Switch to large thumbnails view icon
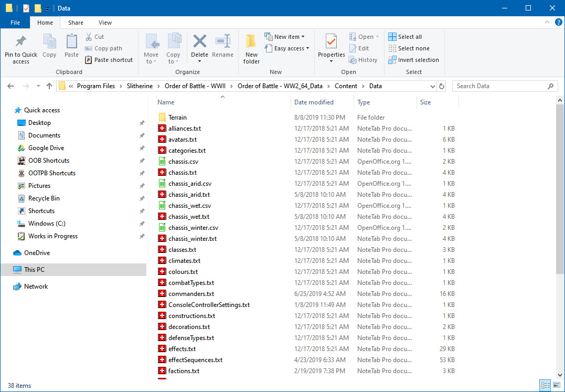 557,386
